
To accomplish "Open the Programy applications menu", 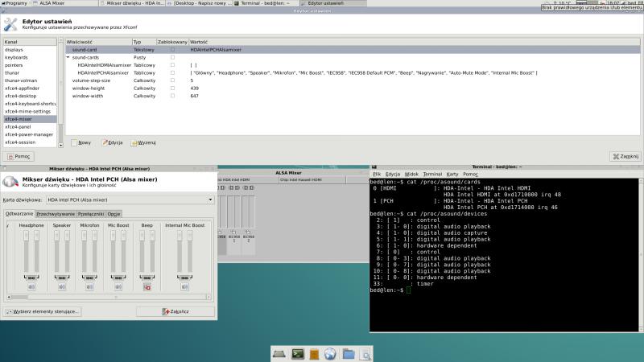I will coord(14,4).
